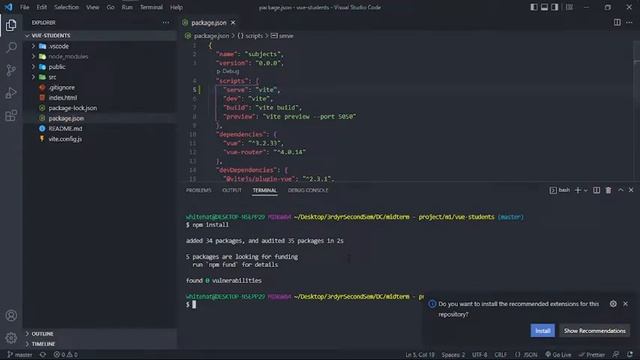
Task: Open editor more actions menu
Action: click(629, 22)
